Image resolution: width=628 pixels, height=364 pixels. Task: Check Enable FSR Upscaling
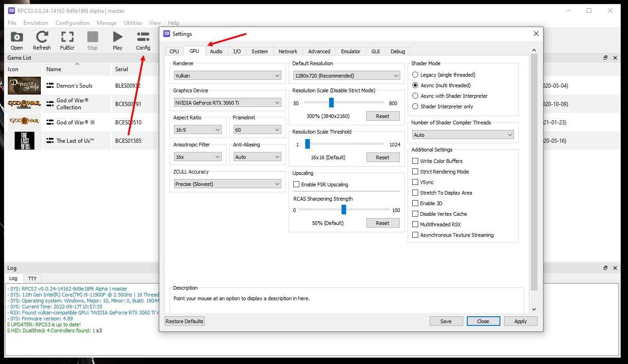(297, 185)
